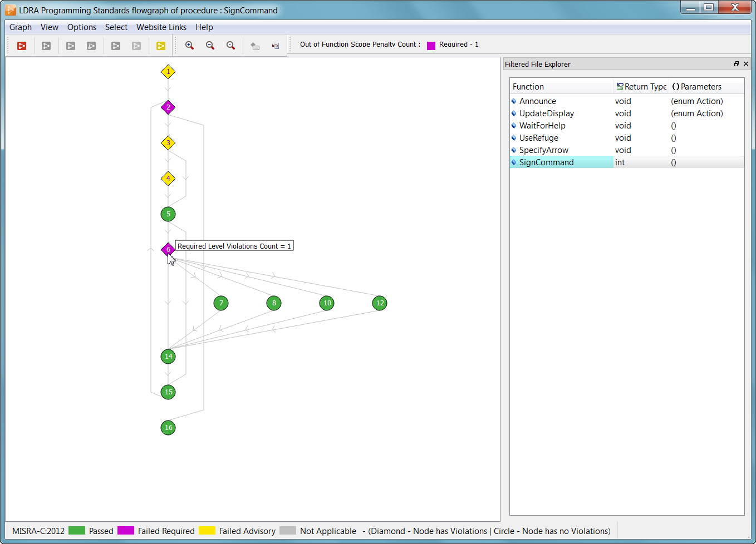This screenshot has width=756, height=544.
Task: Select the Announce function row
Action: click(538, 101)
